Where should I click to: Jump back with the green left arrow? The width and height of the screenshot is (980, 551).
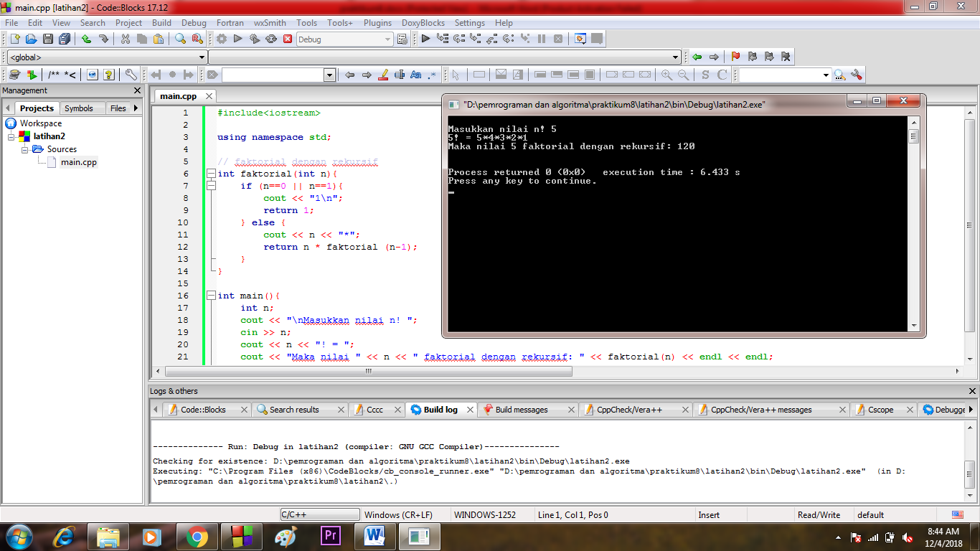click(x=697, y=57)
